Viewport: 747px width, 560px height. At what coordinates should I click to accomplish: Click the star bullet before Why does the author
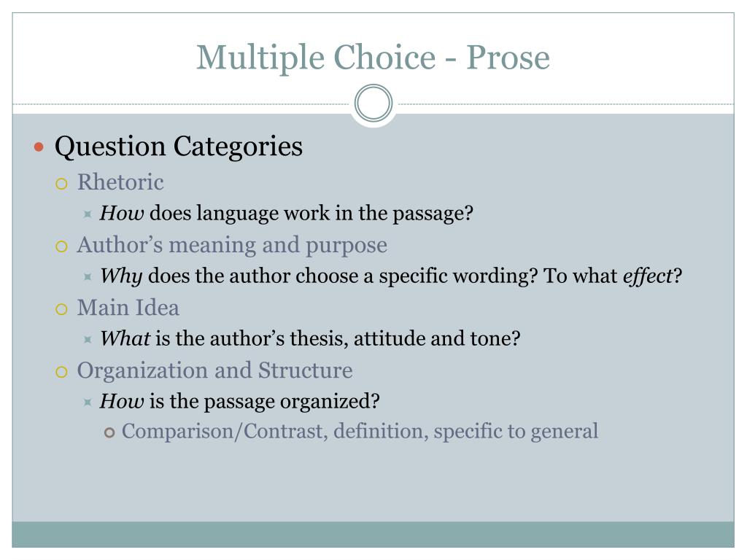pos(88,276)
